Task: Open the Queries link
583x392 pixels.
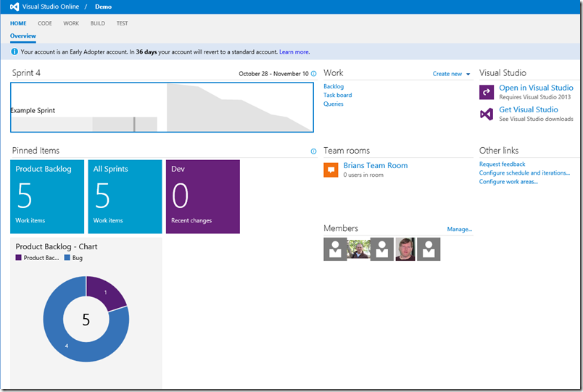Action: (x=334, y=104)
